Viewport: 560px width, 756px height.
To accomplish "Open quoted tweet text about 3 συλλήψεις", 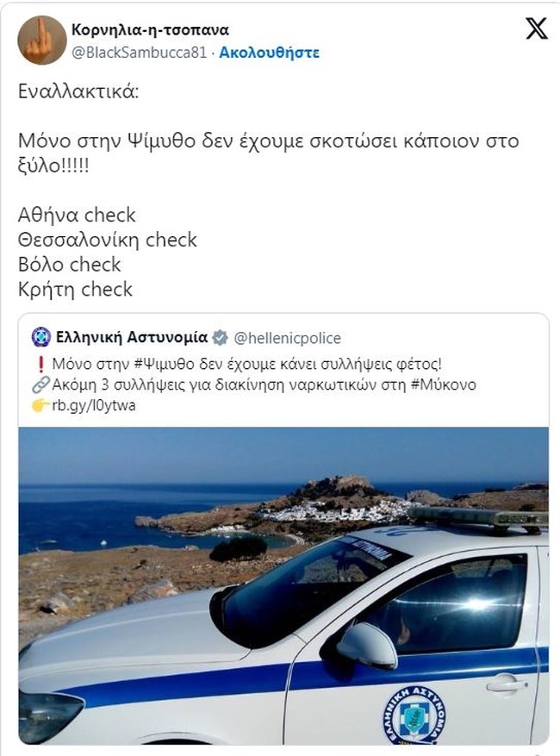I will [x=264, y=384].
